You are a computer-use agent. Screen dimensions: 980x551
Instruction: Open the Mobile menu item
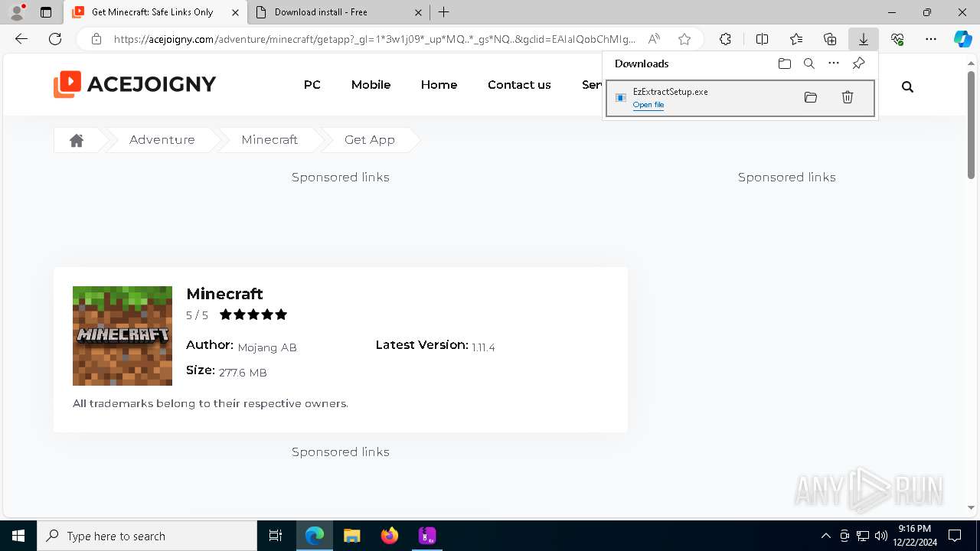(371, 85)
